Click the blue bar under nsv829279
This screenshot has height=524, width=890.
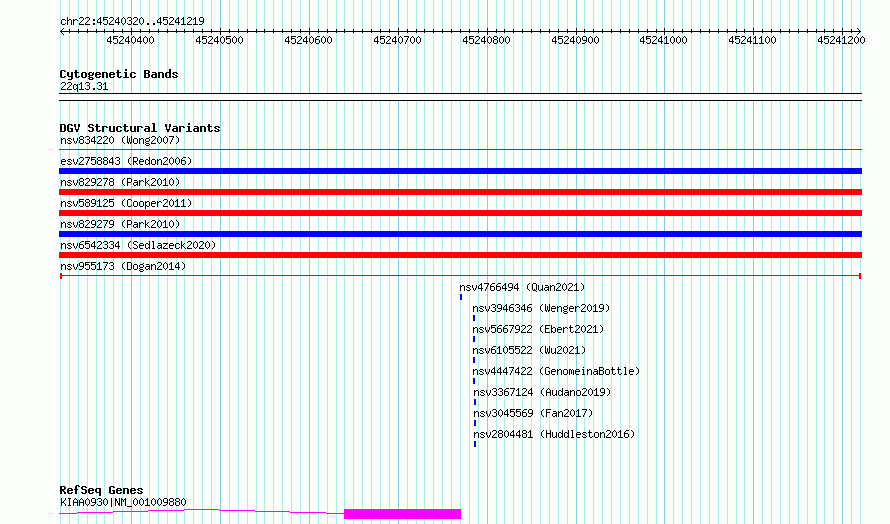(x=460, y=234)
